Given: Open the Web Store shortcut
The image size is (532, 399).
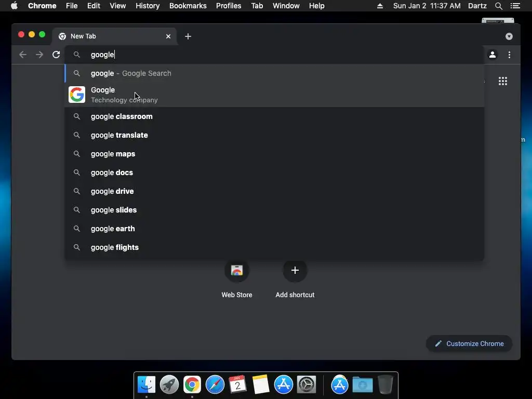Looking at the screenshot, I should tap(237, 279).
